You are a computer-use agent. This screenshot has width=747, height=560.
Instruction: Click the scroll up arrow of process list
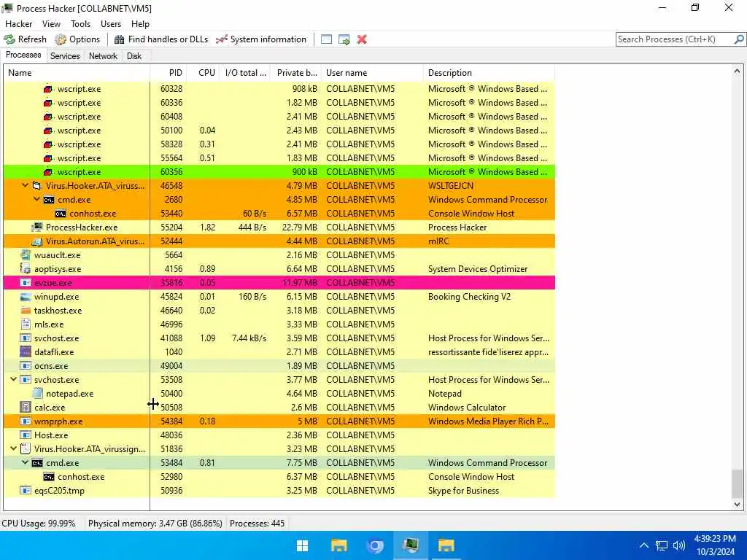(x=737, y=71)
